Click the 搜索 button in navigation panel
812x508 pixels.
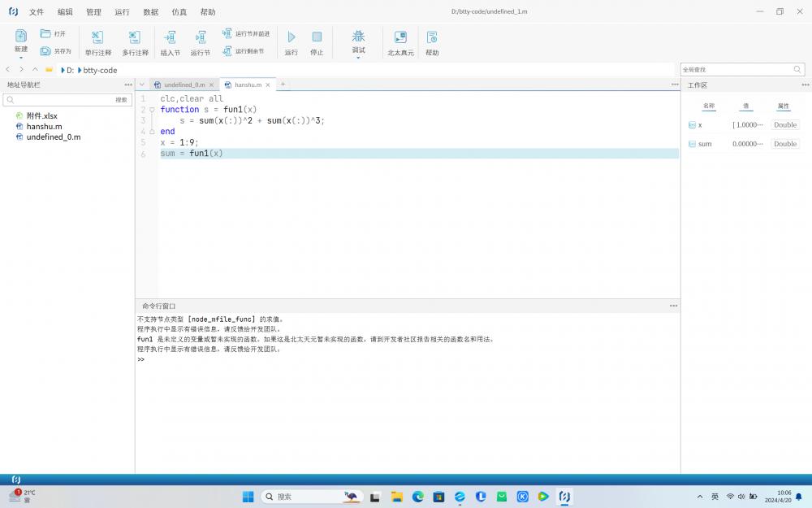click(121, 100)
